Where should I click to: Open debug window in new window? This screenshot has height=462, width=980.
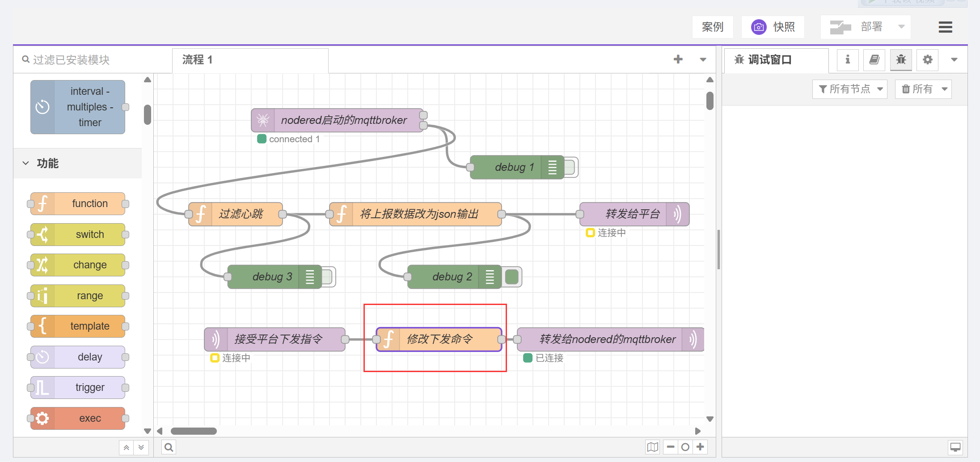pos(955,447)
